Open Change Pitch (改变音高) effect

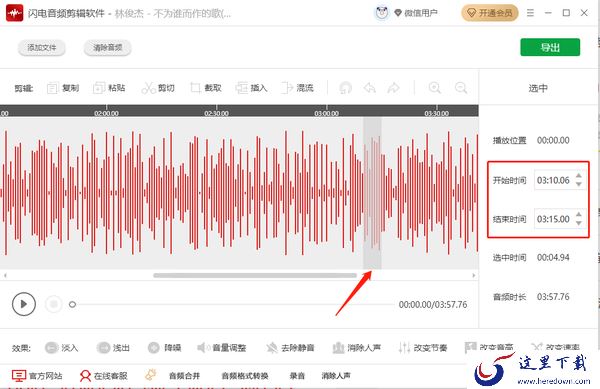tap(489, 348)
